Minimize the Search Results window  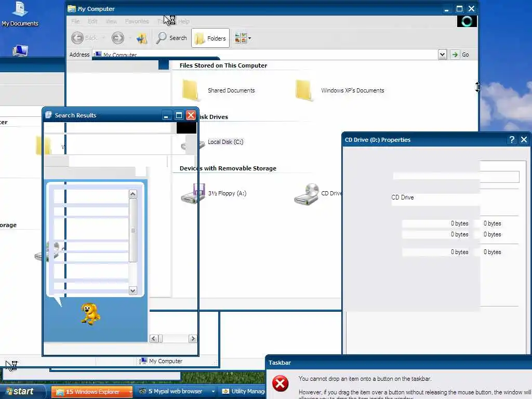tap(166, 115)
